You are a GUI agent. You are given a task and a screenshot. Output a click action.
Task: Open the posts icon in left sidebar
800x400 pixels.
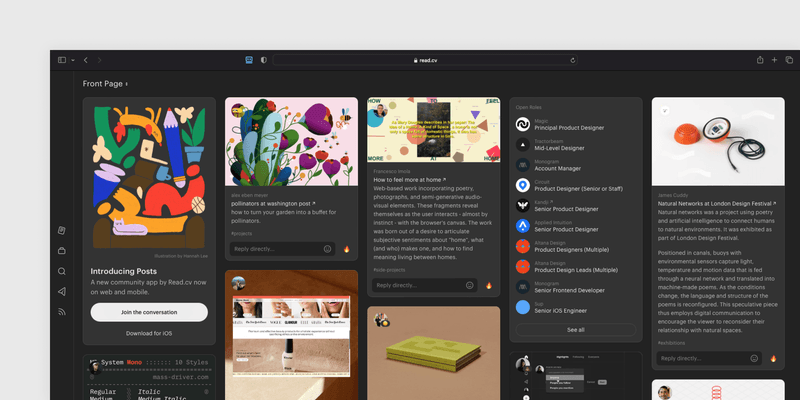(x=62, y=231)
